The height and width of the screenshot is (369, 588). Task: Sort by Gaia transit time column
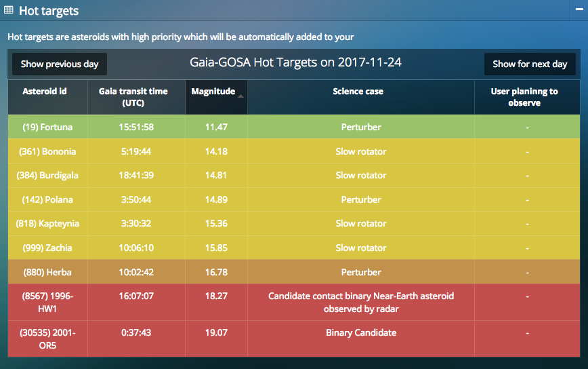click(x=137, y=97)
